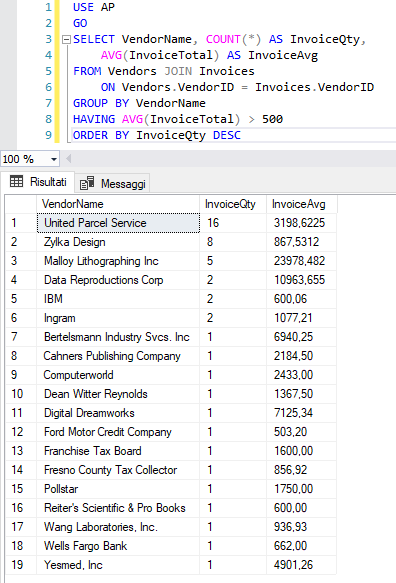Click the IBM vendor cell

pos(118,299)
